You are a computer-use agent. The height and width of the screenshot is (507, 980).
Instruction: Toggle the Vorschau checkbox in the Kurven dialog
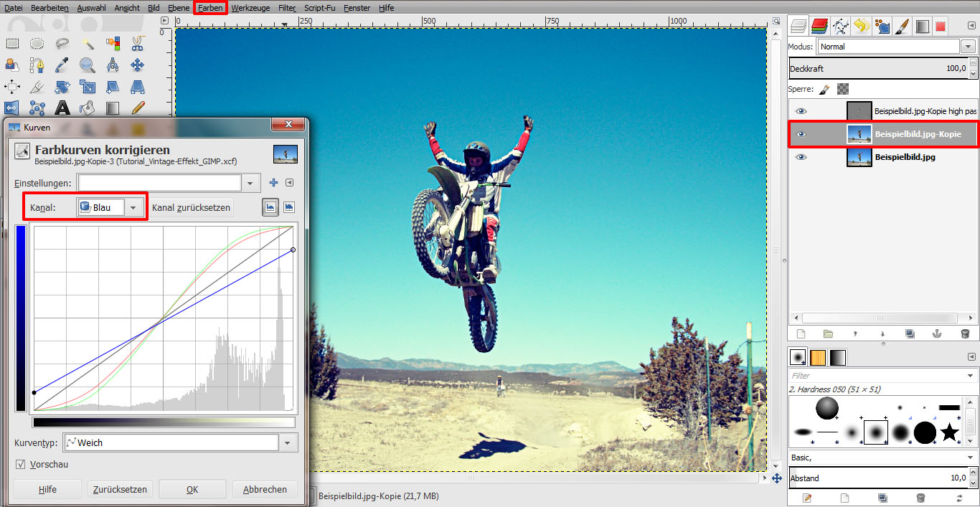pos(21,464)
